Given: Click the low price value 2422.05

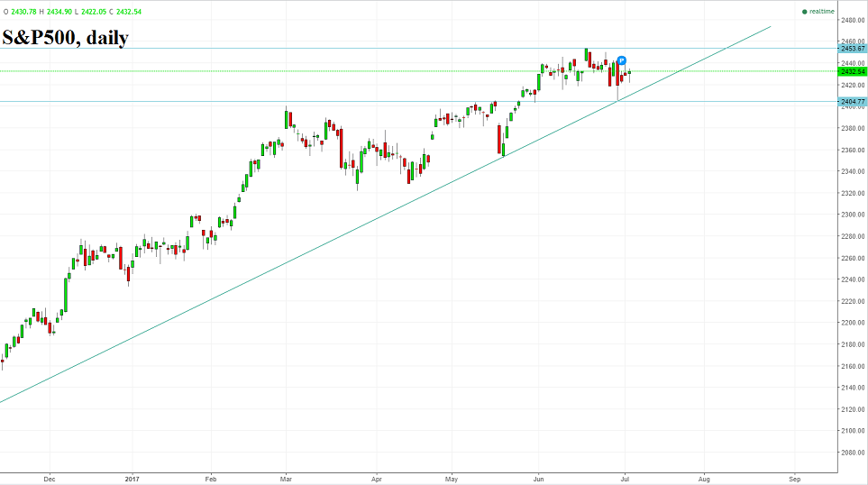Looking at the screenshot, I should 93,12.
